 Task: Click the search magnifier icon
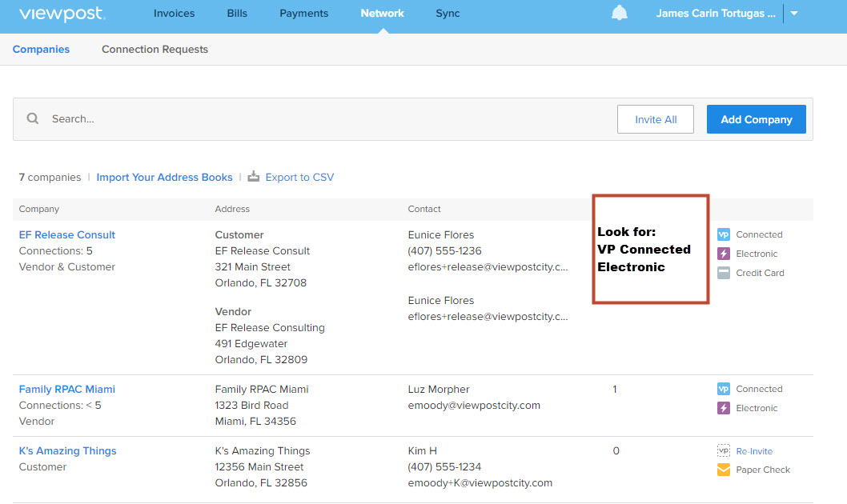click(x=33, y=118)
